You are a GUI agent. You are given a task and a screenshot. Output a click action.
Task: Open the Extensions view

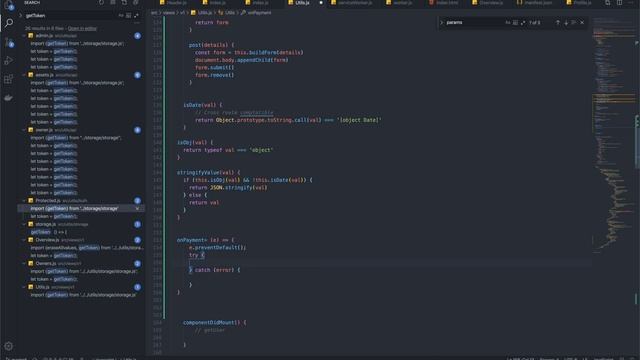9,79
